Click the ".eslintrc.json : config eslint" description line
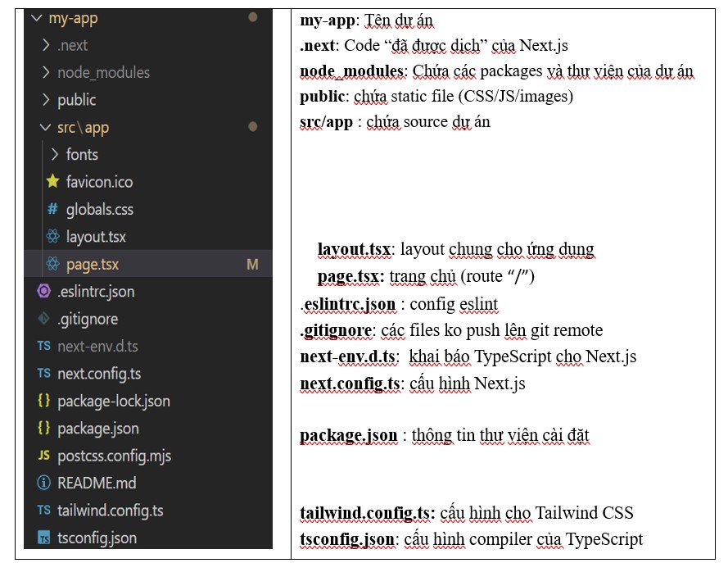Screen dimensions: 728x563 pos(399,304)
